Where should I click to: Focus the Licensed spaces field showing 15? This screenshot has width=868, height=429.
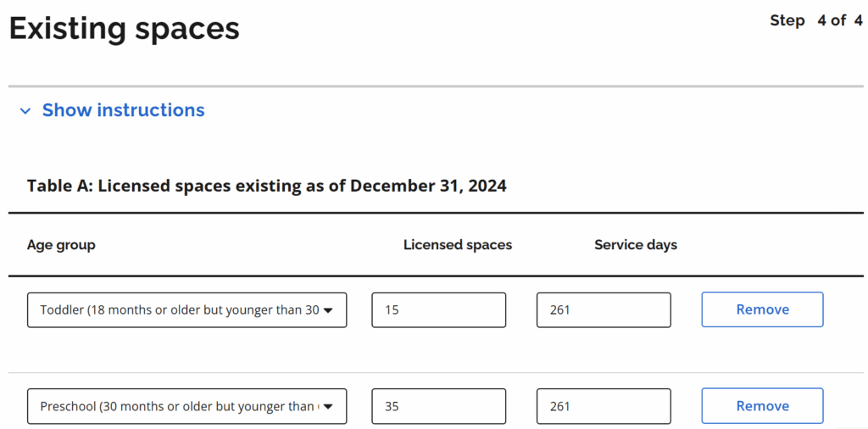click(438, 310)
